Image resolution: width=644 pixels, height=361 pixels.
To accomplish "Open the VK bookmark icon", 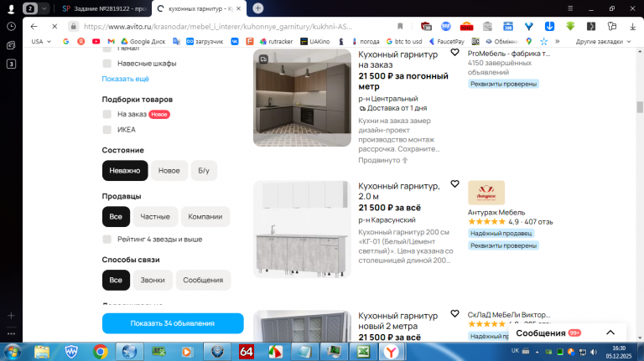I will click(x=235, y=41).
